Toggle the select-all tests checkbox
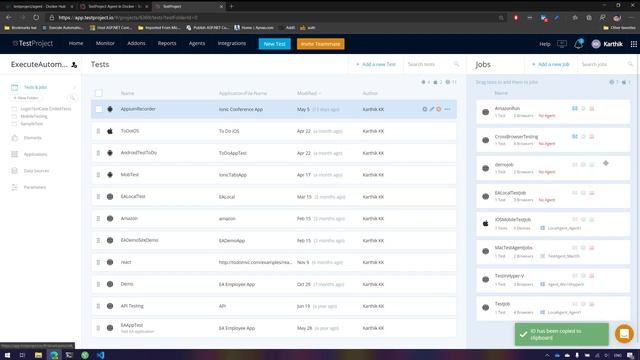 tap(99, 93)
